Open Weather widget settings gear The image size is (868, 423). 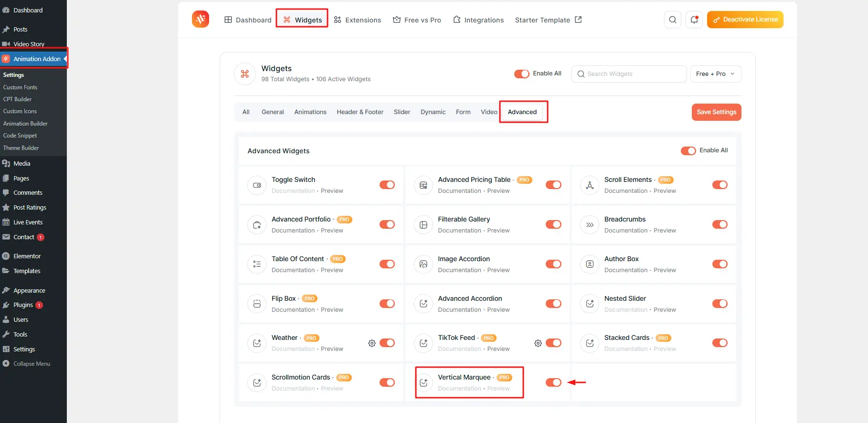372,343
